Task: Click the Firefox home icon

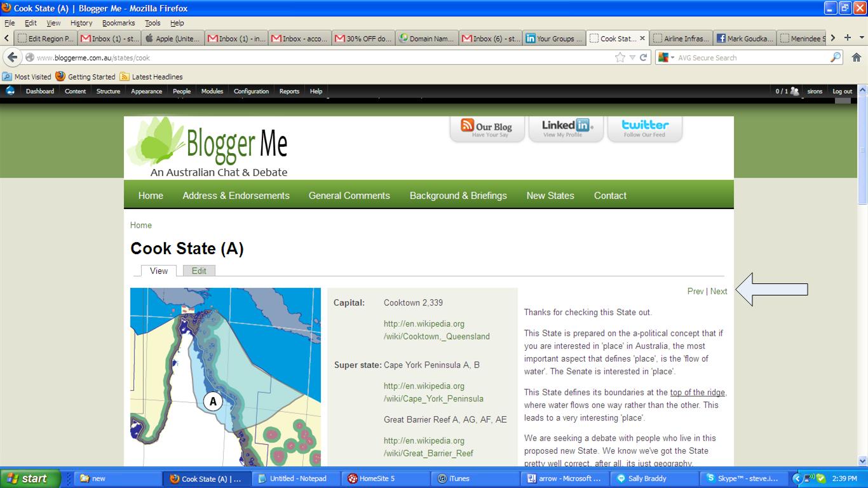Action: (856, 57)
